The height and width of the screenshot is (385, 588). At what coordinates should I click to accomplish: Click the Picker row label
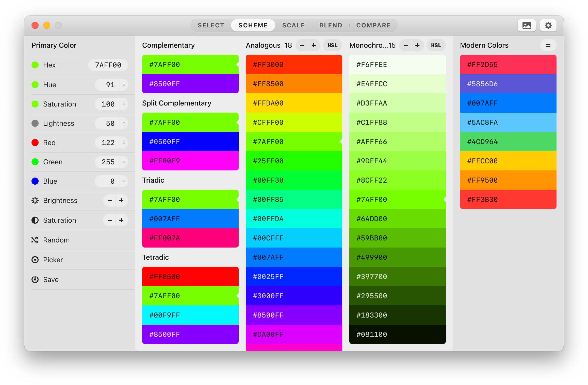click(x=53, y=260)
